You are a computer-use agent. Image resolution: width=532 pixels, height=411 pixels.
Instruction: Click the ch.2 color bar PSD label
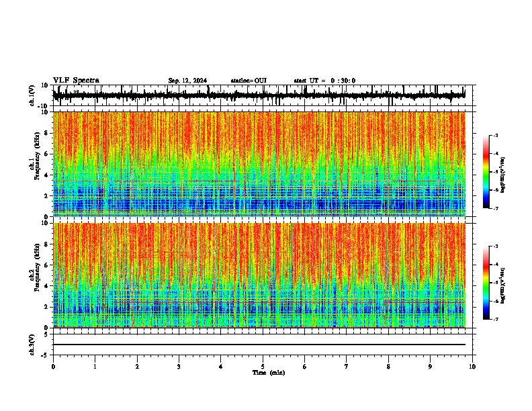503,286
